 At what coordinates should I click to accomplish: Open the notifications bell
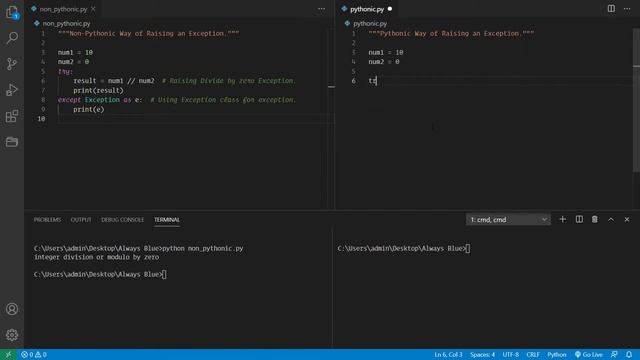pos(629,354)
